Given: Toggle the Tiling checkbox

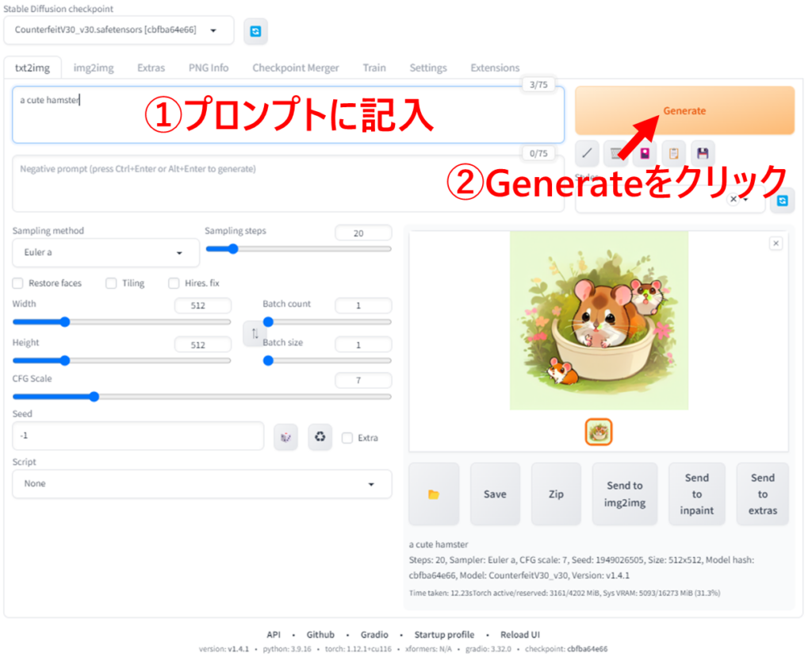Looking at the screenshot, I should click(x=111, y=283).
